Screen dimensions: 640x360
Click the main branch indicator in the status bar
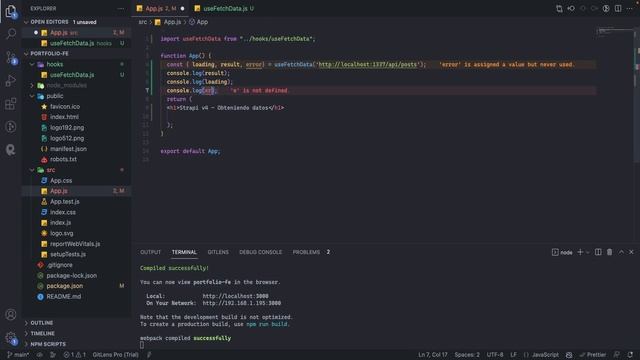pyautogui.click(x=18, y=355)
